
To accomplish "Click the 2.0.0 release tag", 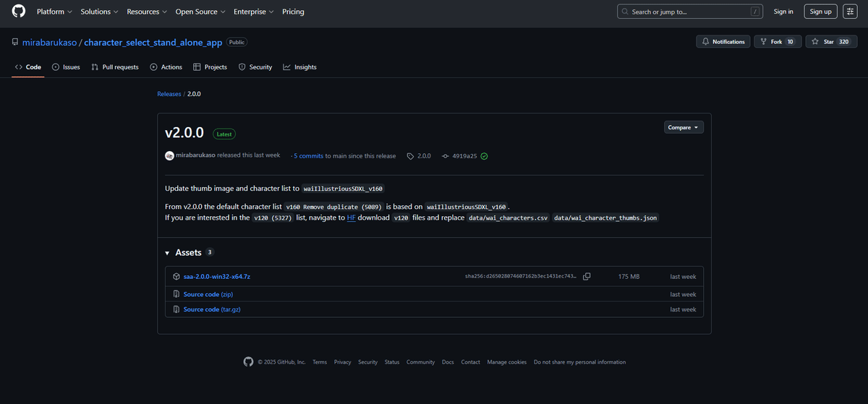I will 423,156.
